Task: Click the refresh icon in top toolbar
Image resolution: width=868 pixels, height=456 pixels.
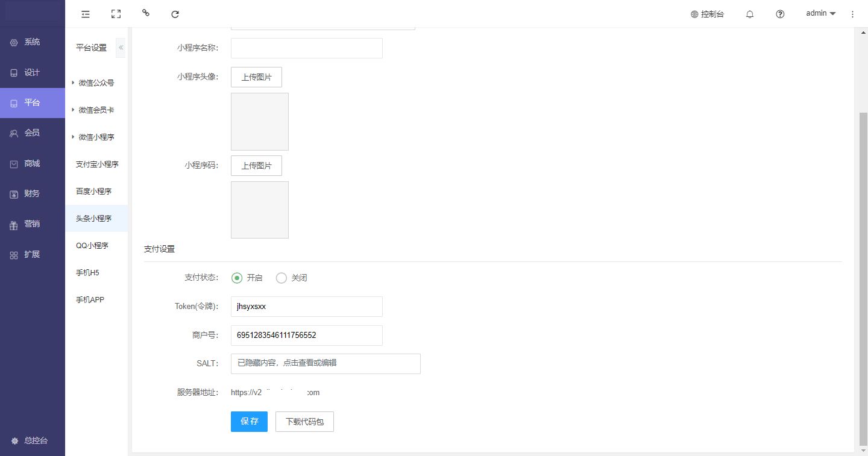Action: (x=175, y=14)
